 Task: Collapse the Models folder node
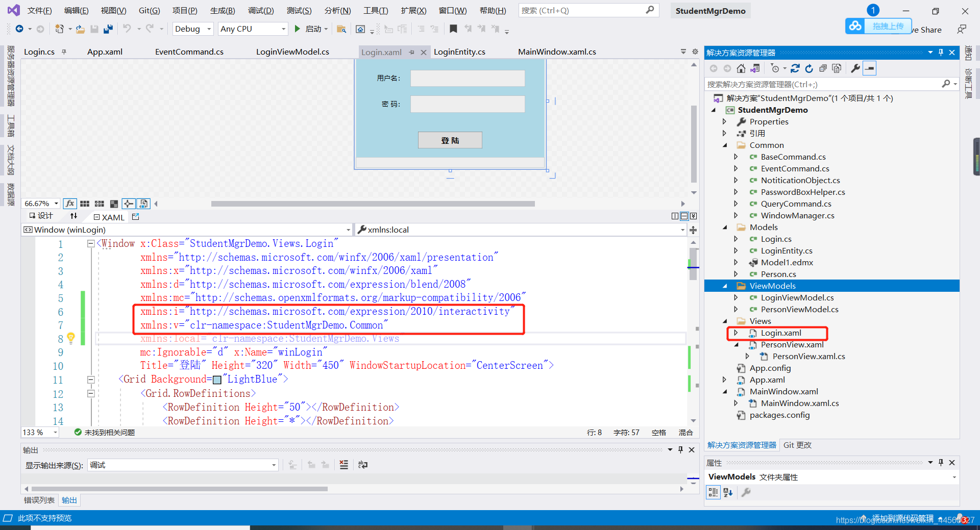[x=725, y=228]
